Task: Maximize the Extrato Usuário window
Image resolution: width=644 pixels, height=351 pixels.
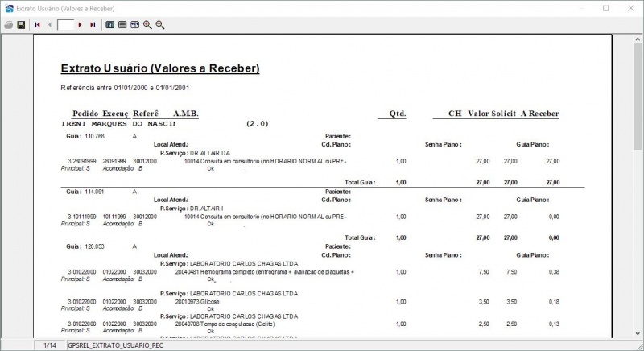Action: point(606,8)
